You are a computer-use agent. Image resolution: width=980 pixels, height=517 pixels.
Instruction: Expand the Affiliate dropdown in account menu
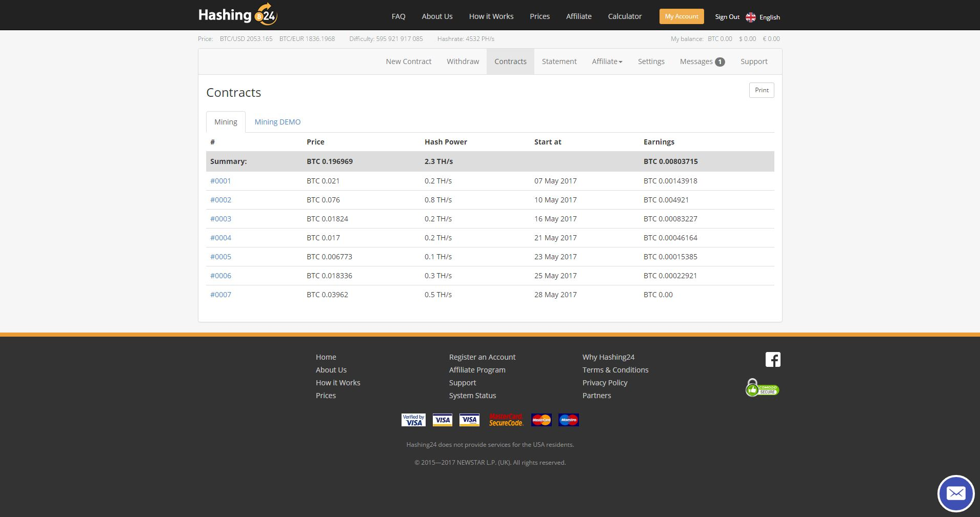(x=607, y=61)
